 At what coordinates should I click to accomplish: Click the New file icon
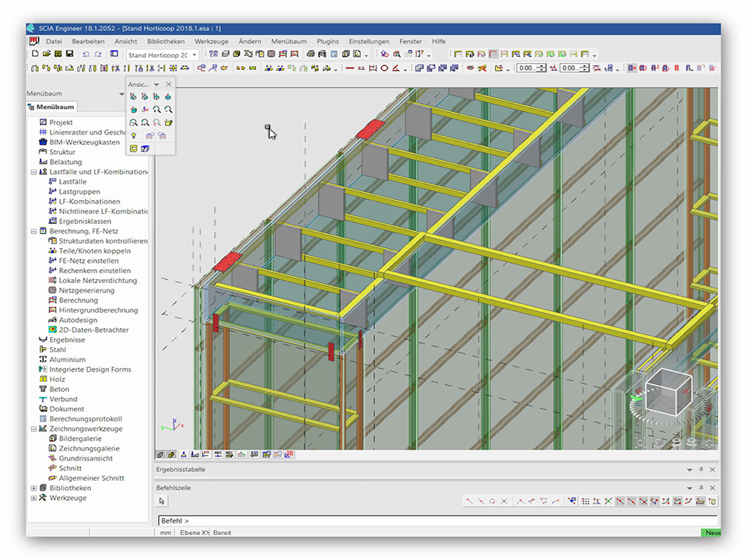pos(35,54)
